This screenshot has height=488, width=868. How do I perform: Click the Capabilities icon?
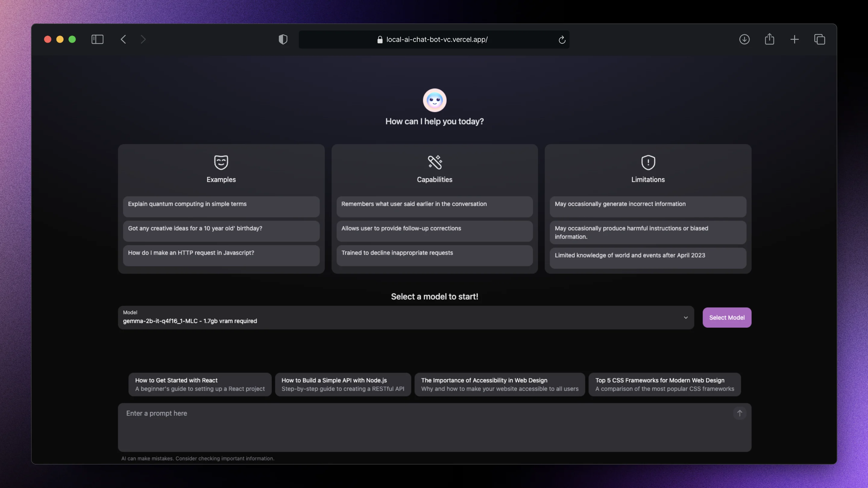pos(434,161)
